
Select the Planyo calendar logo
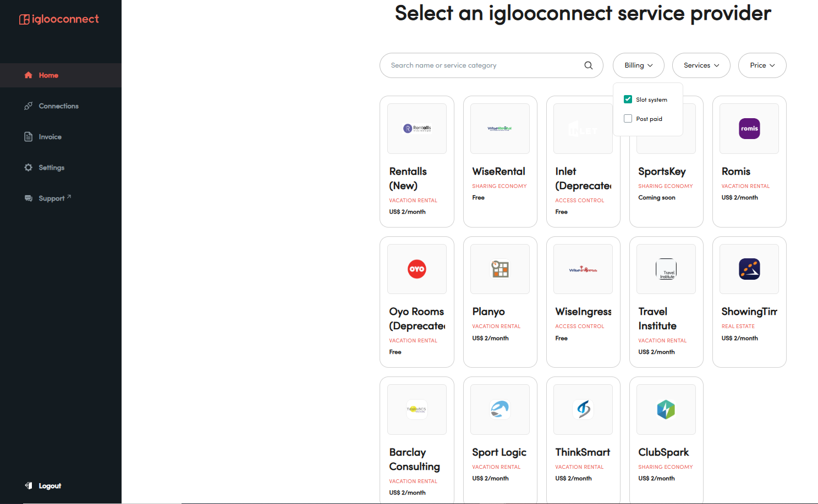coord(500,269)
